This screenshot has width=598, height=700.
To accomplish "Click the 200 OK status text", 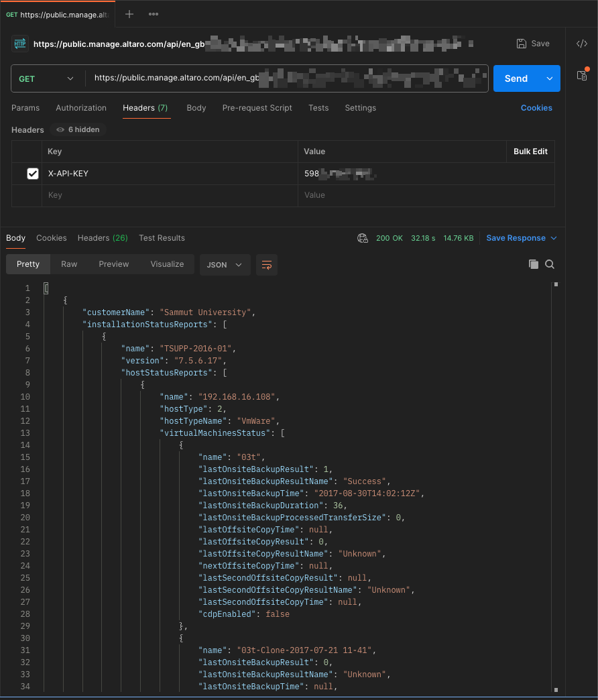I will click(x=389, y=239).
